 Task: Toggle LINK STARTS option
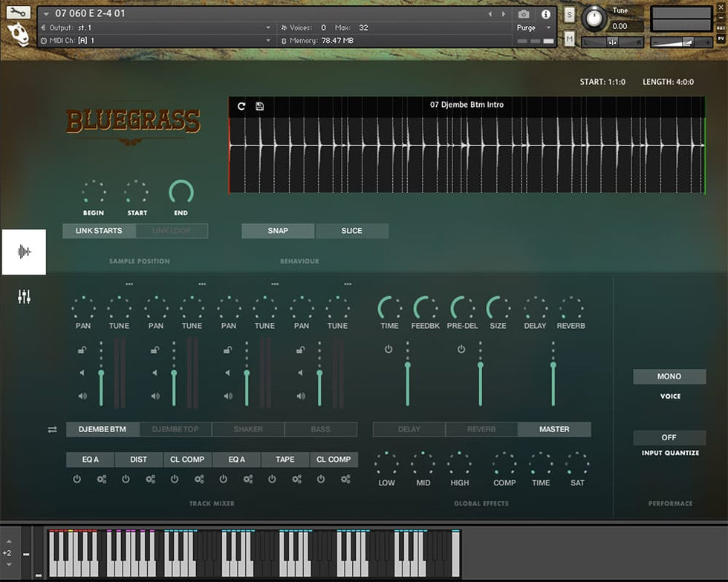click(x=99, y=231)
